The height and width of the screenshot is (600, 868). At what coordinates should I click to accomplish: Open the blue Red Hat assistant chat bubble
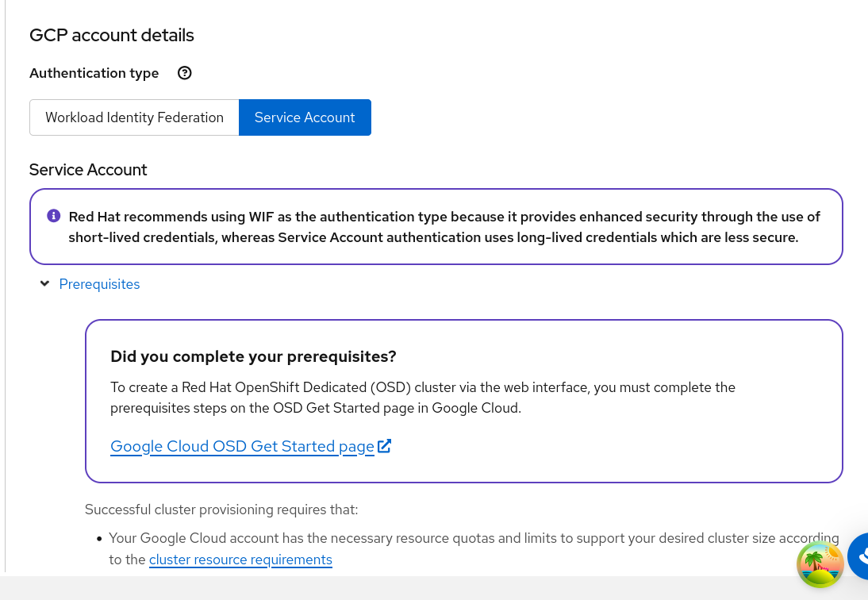(859, 557)
